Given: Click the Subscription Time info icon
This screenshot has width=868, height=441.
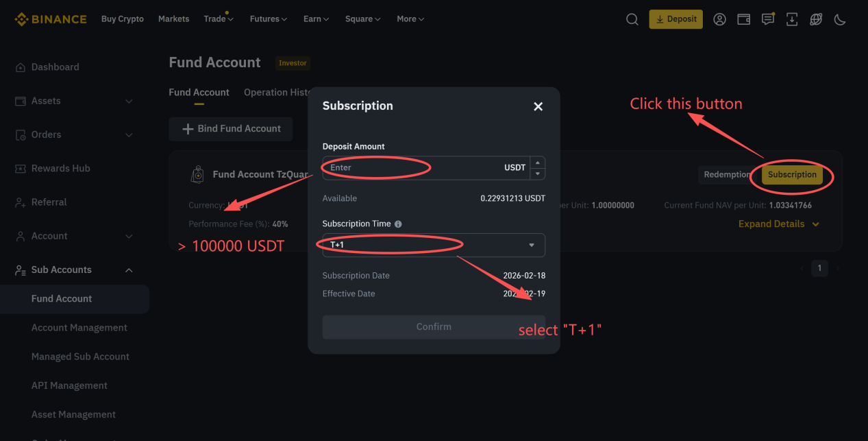Looking at the screenshot, I should (x=398, y=224).
